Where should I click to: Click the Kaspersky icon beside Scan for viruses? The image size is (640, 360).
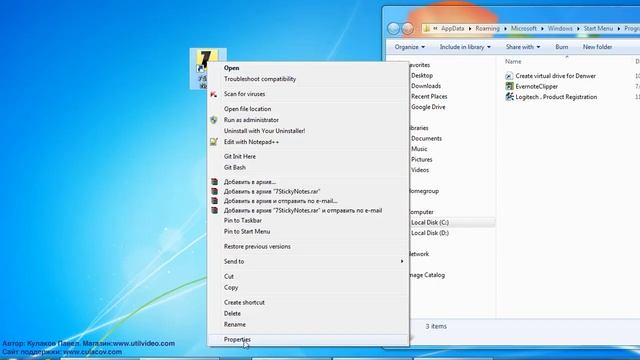213,94
